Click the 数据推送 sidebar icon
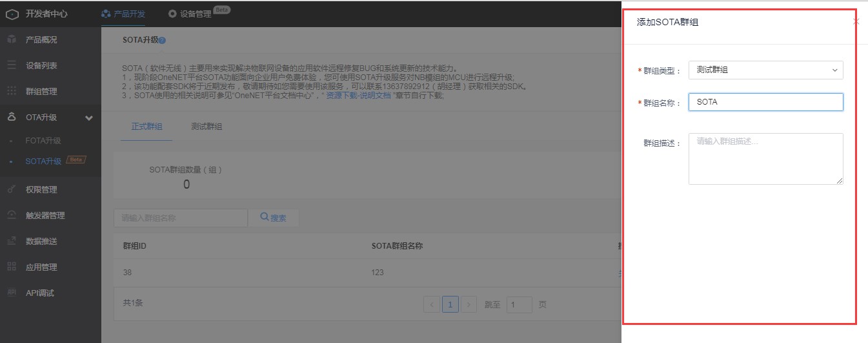This screenshot has width=868, height=343. pos(12,241)
